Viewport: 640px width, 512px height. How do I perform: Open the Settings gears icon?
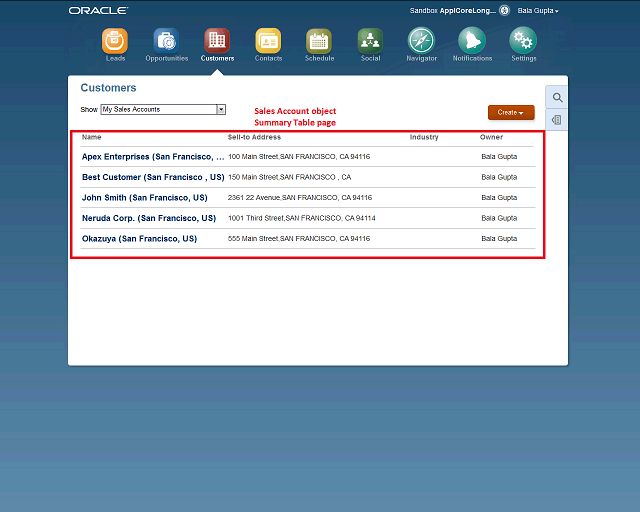[x=523, y=41]
